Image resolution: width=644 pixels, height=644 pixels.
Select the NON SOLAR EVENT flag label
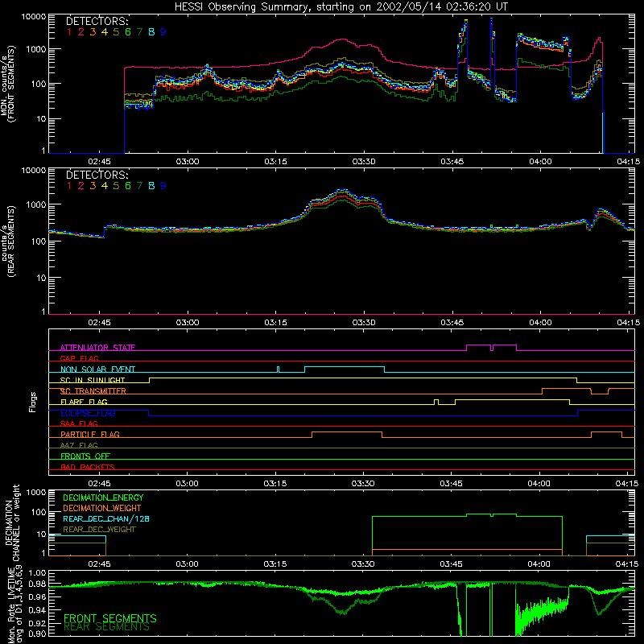pos(97,369)
